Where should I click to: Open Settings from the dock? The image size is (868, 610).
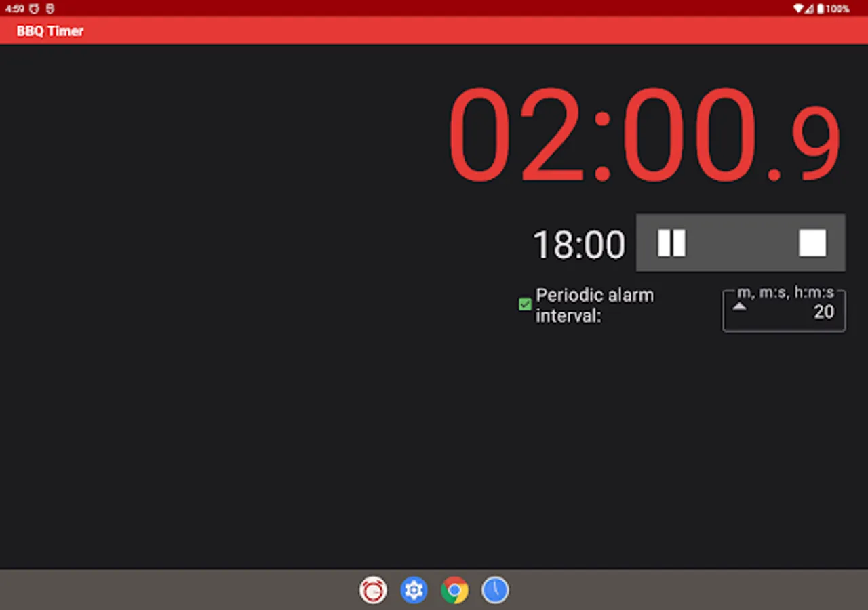click(414, 590)
